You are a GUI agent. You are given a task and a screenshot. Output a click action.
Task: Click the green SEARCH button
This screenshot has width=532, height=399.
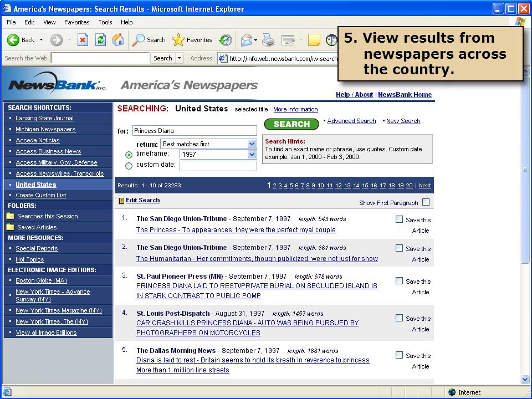291,124
